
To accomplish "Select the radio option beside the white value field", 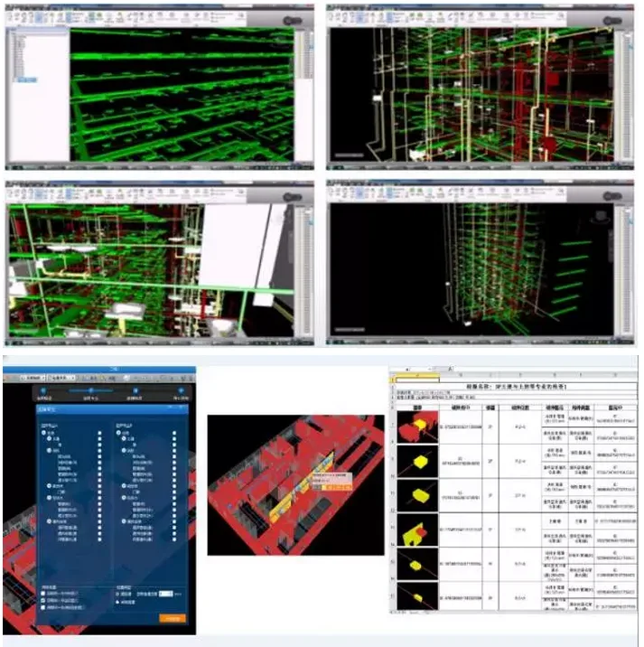I will pos(117,595).
